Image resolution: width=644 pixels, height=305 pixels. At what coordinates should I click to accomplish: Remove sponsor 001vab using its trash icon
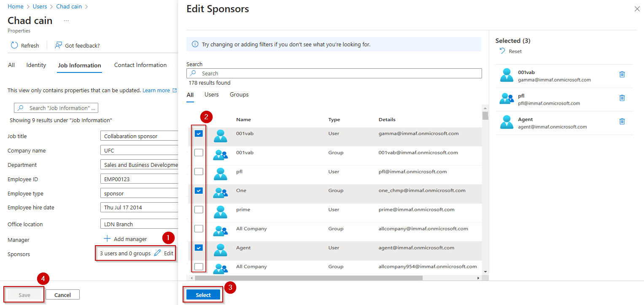(x=622, y=74)
